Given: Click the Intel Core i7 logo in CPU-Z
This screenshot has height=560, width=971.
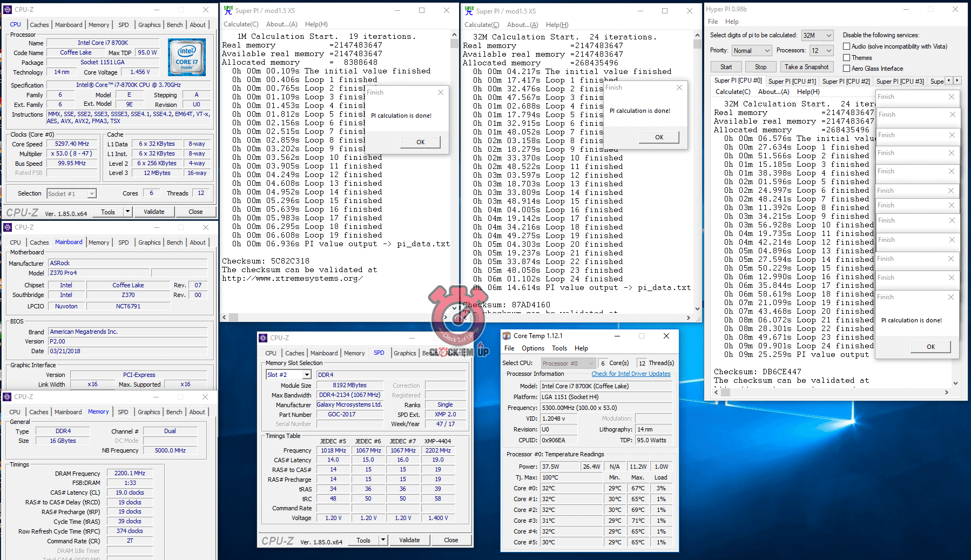Looking at the screenshot, I should click(186, 57).
